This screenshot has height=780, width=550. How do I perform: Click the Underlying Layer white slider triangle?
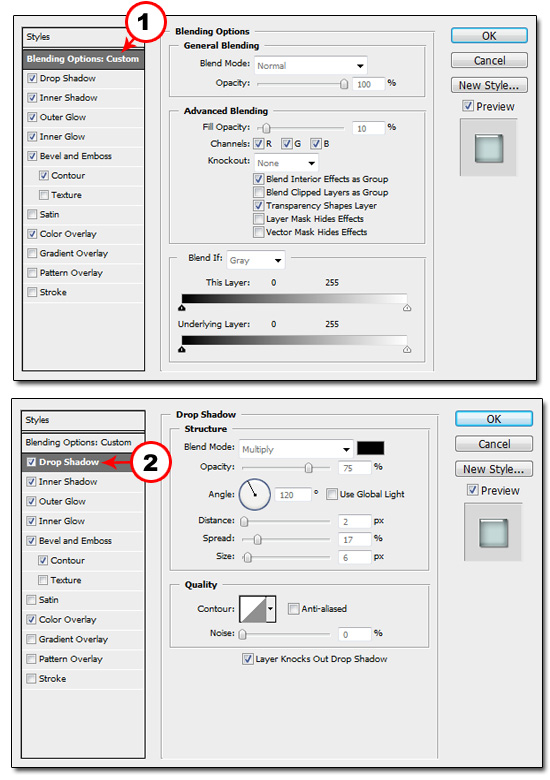click(407, 350)
